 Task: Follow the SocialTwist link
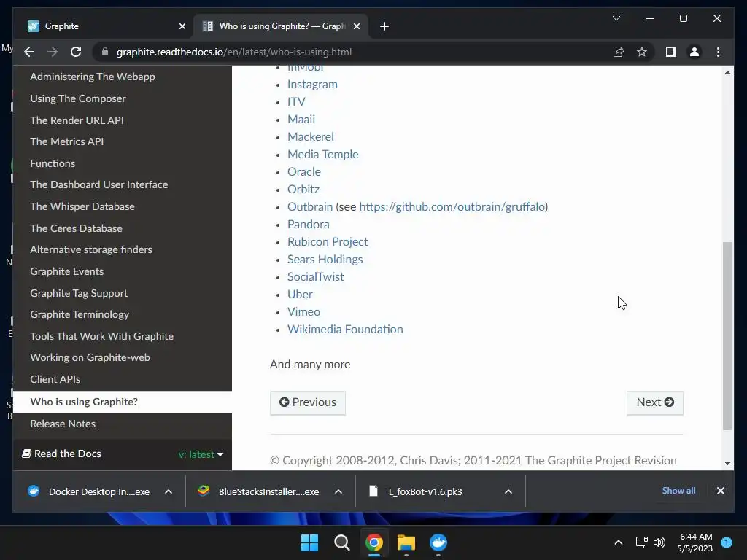315,276
